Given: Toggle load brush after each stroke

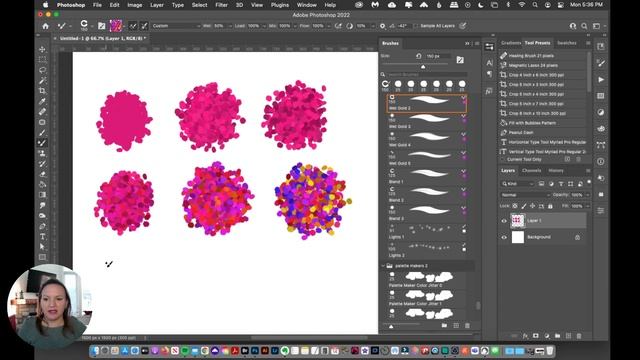Looking at the screenshot, I should tap(133, 26).
